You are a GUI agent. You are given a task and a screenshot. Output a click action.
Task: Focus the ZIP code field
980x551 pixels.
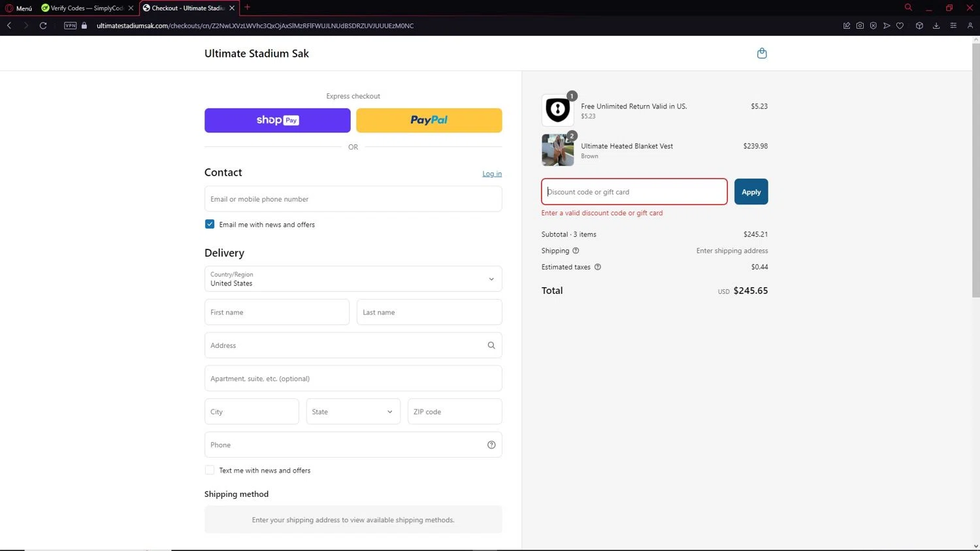pyautogui.click(x=455, y=412)
